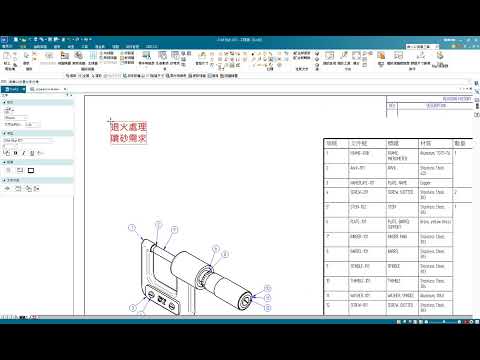Click the command finder search box
480x360 pixels.
point(422,47)
